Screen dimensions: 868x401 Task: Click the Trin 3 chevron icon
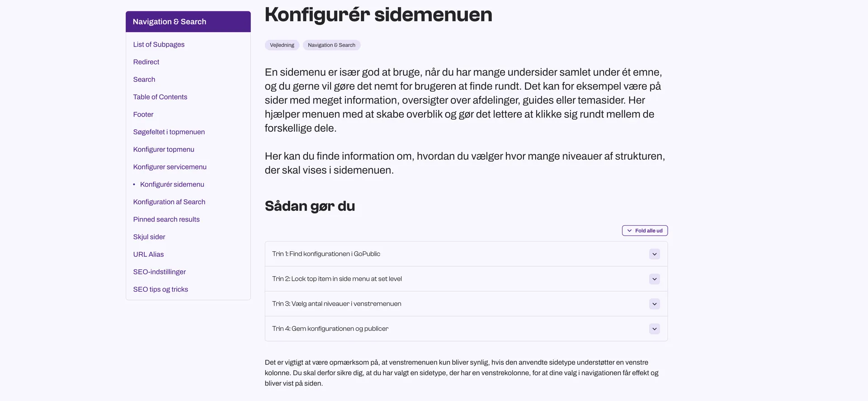tap(654, 304)
